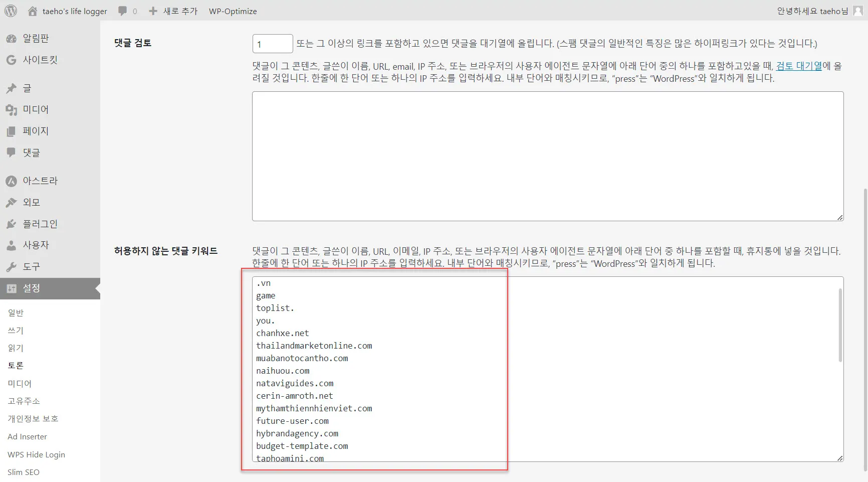Click the 플러그인 plug icon

pos(11,224)
